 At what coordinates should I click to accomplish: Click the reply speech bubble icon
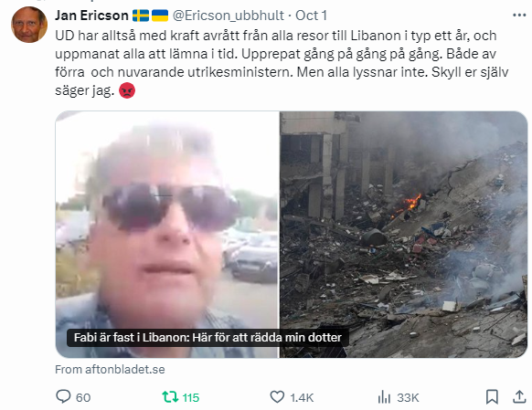(63, 396)
